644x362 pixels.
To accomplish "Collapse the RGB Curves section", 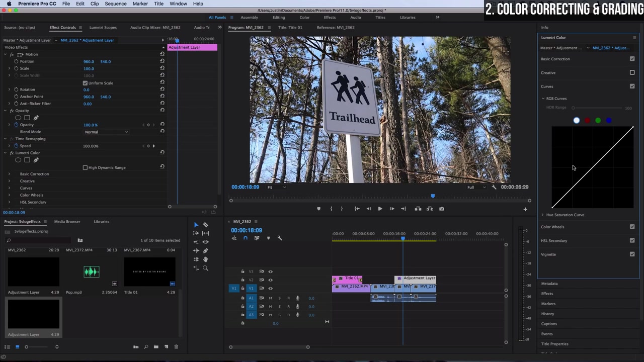I will point(543,98).
